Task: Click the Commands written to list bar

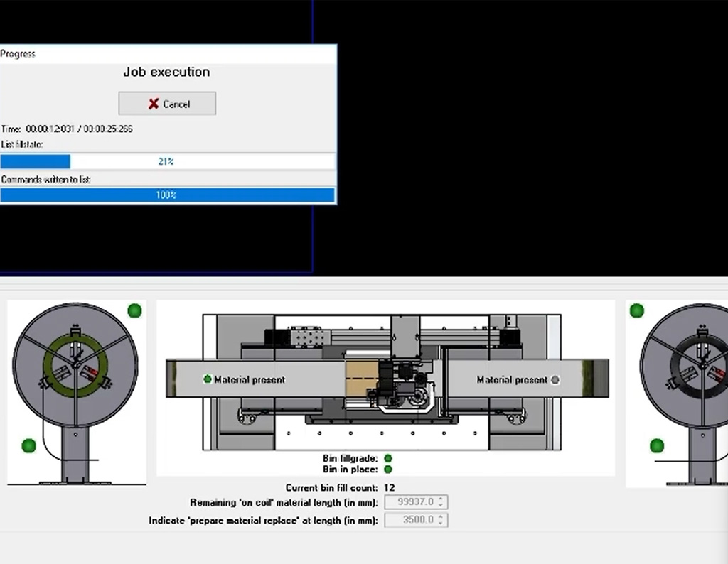Action: (167, 195)
